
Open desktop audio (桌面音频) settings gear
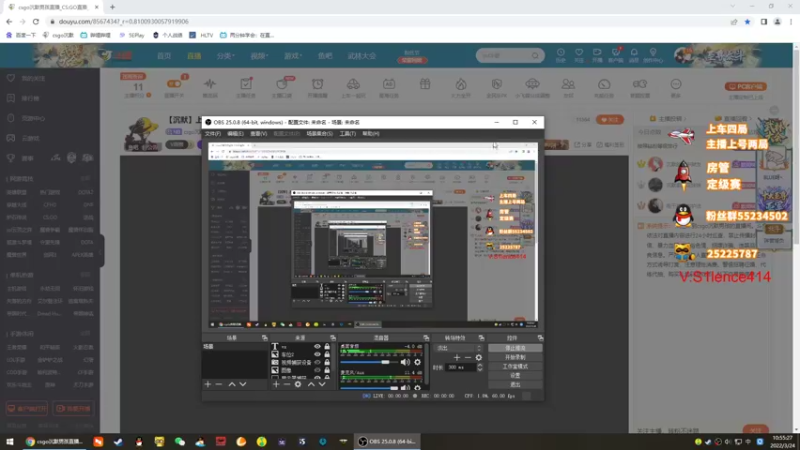pyautogui.click(x=417, y=362)
